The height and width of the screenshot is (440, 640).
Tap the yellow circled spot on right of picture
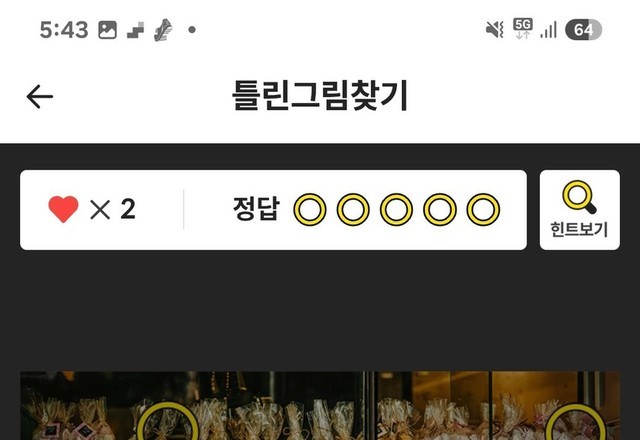575,423
